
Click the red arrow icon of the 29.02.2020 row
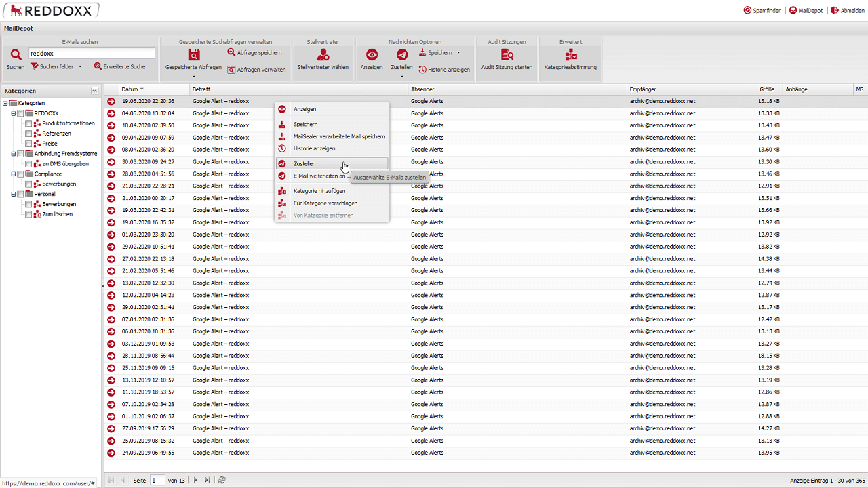tap(111, 247)
